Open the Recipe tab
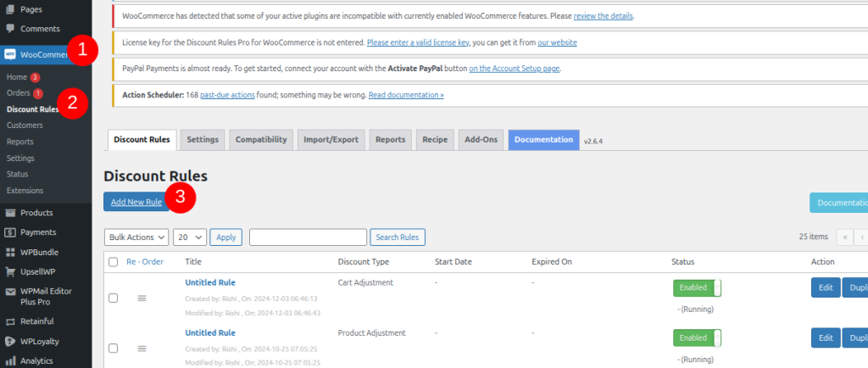868x368 pixels. (x=435, y=140)
